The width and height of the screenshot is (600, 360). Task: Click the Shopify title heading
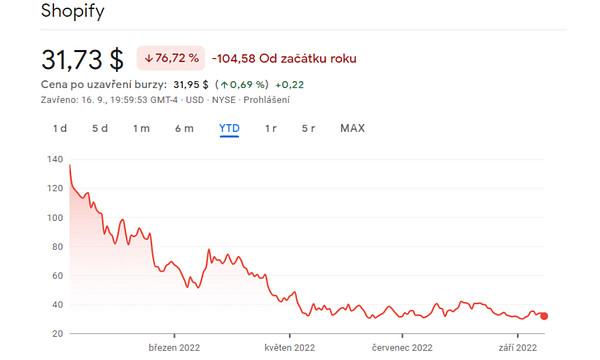pyautogui.click(x=73, y=11)
